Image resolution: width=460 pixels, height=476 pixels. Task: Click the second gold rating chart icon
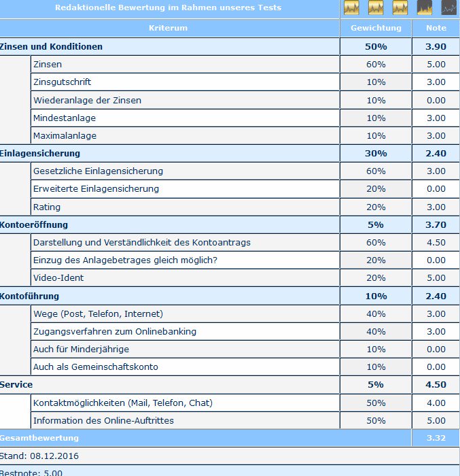point(376,7)
